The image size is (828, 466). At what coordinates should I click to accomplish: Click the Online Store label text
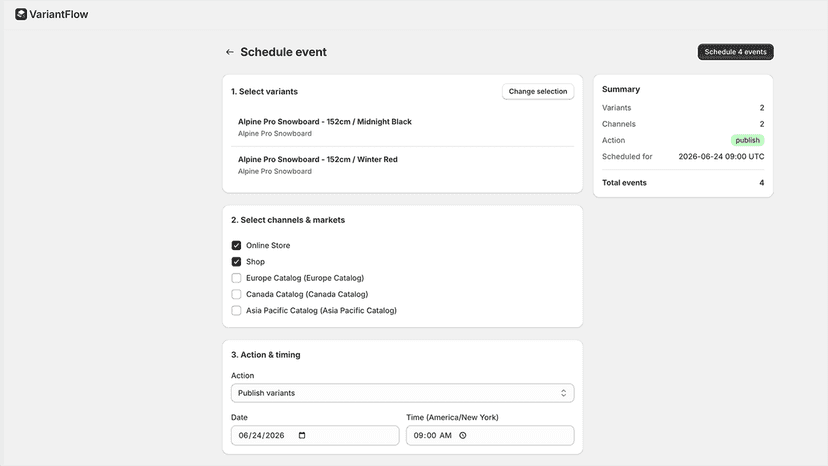point(268,245)
